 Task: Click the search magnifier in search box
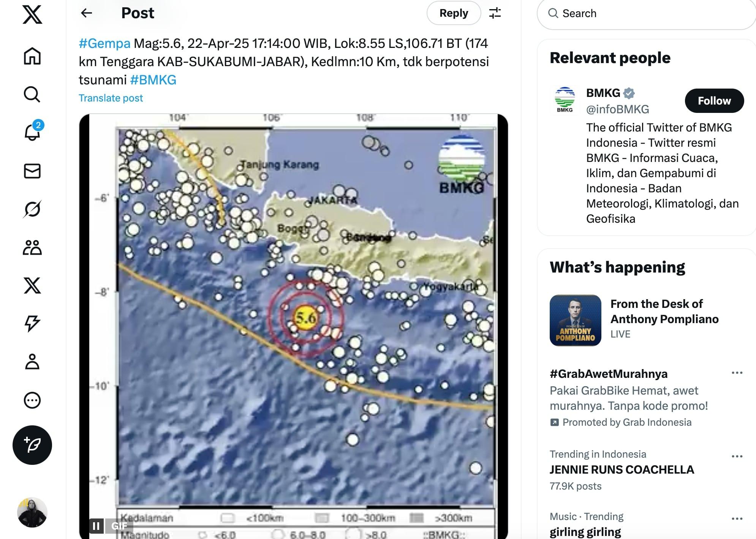pyautogui.click(x=553, y=14)
